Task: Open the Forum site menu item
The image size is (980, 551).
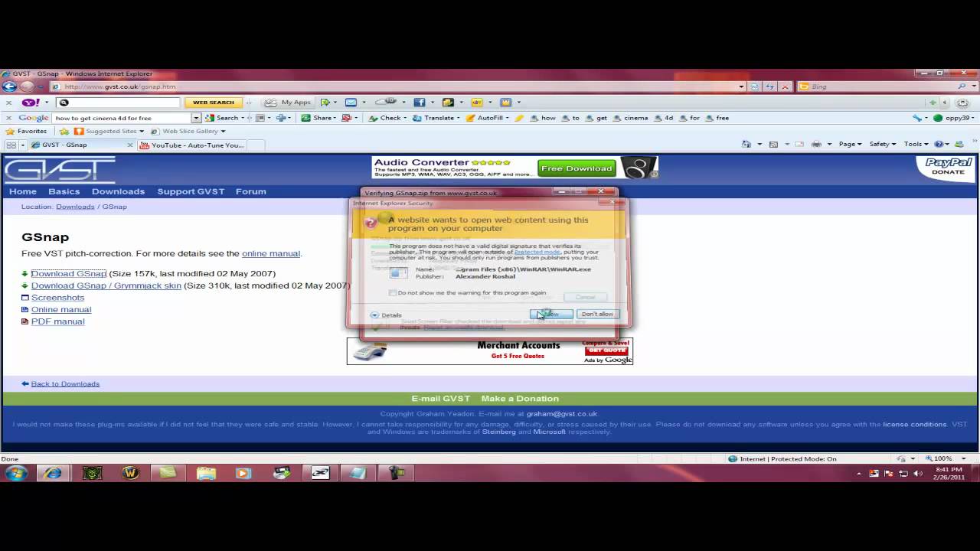Action: tap(250, 191)
